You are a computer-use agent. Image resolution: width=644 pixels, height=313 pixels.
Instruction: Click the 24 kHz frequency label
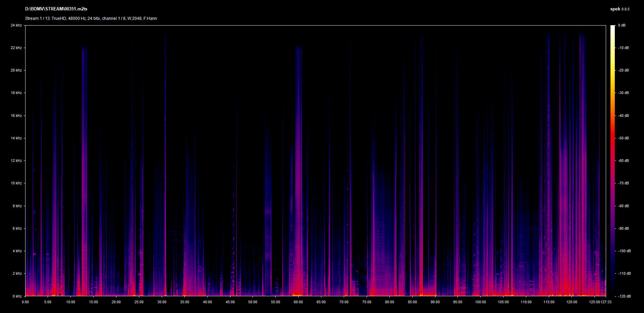coord(16,25)
